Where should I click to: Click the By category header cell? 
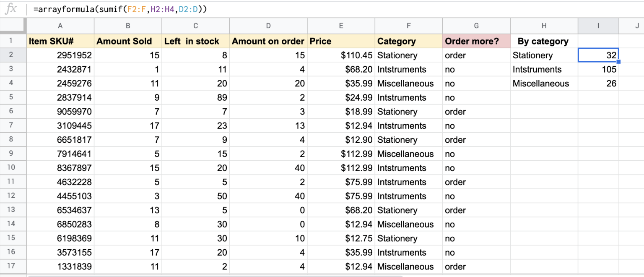coord(544,41)
